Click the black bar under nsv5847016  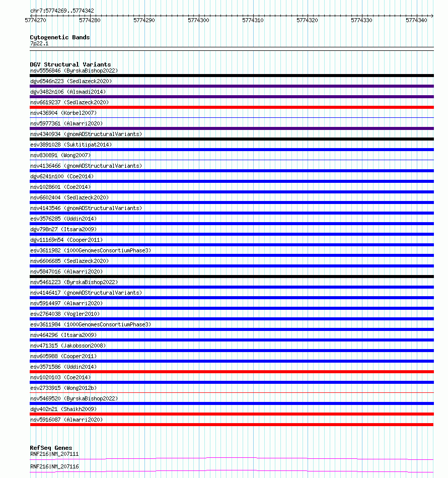pyautogui.click(x=232, y=277)
